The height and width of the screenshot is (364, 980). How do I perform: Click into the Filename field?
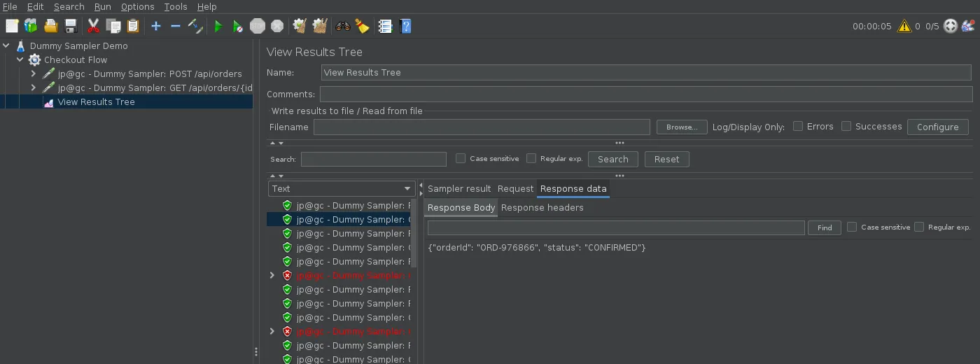tap(482, 127)
